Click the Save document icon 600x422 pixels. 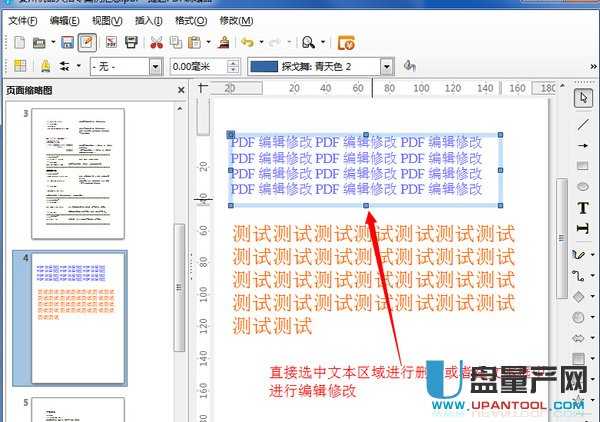pos(67,42)
